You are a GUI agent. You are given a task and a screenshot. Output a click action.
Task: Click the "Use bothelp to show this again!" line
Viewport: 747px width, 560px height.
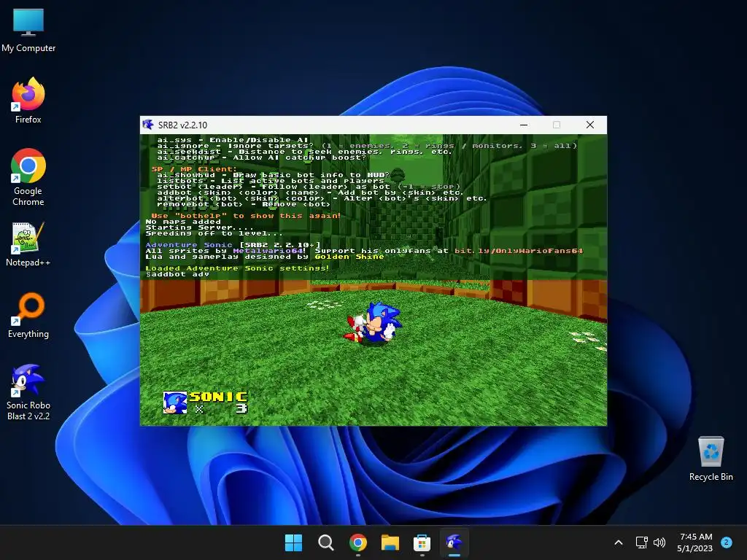(x=246, y=216)
